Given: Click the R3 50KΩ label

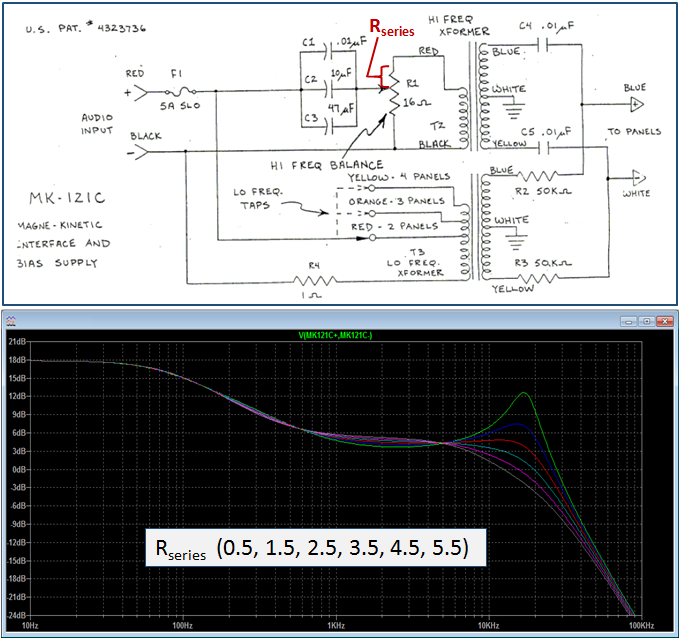Looking at the screenshot, I should pyautogui.click(x=543, y=263).
